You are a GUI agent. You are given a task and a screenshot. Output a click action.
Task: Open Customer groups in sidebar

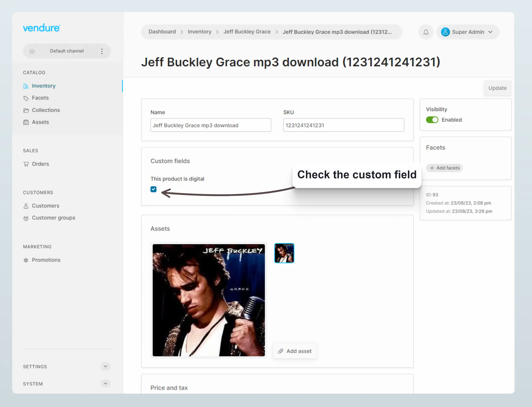pyautogui.click(x=54, y=218)
